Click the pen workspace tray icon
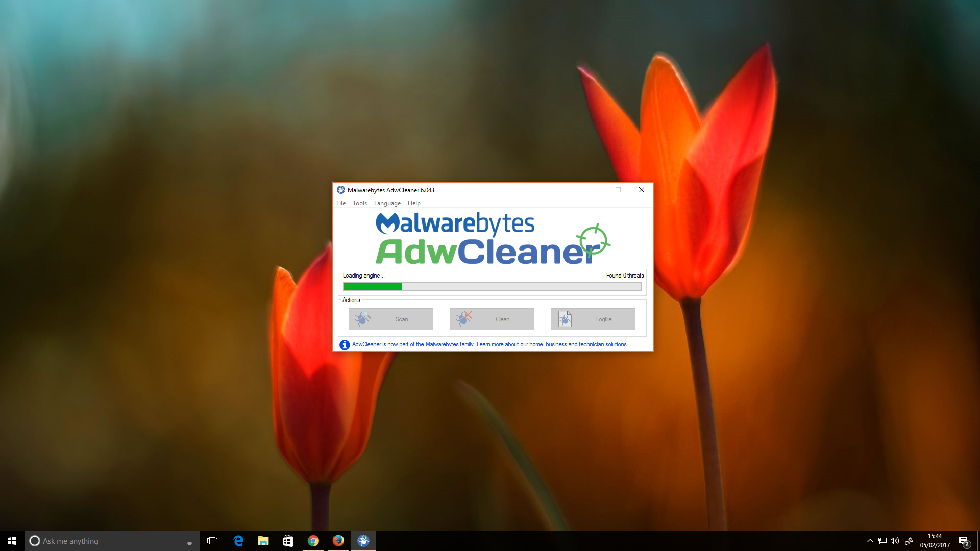 click(x=909, y=541)
